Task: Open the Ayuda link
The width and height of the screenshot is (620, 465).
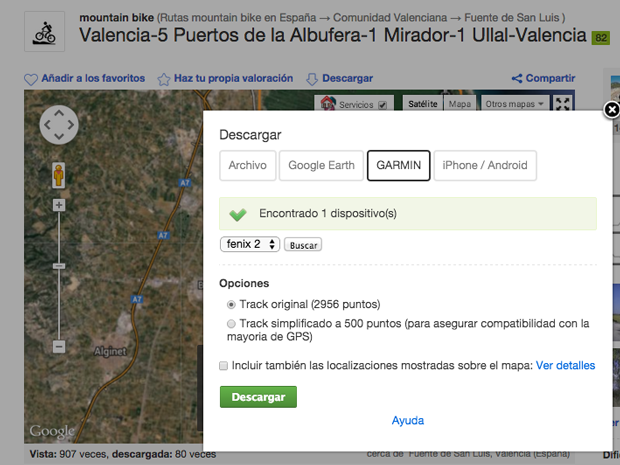Action: [x=408, y=420]
